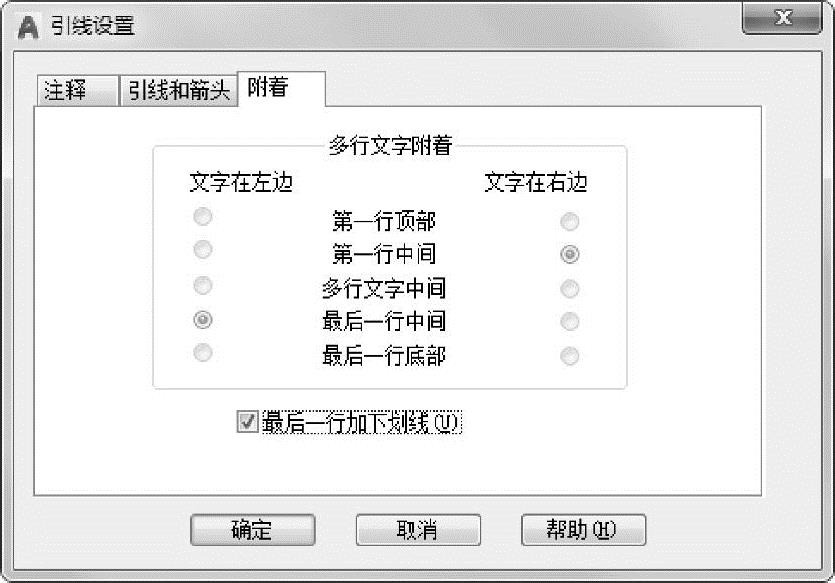The width and height of the screenshot is (835, 583).
Task: Switch to the 注释 tab
Action: 68,91
